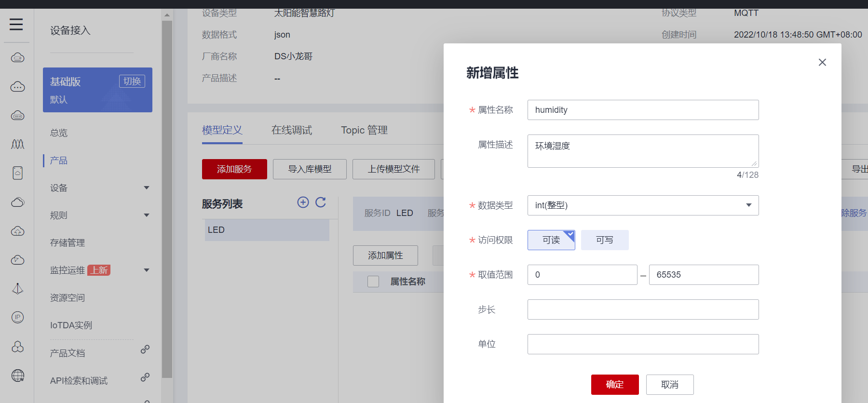
Task: Check the 属性名称 header checkbox
Action: (373, 282)
